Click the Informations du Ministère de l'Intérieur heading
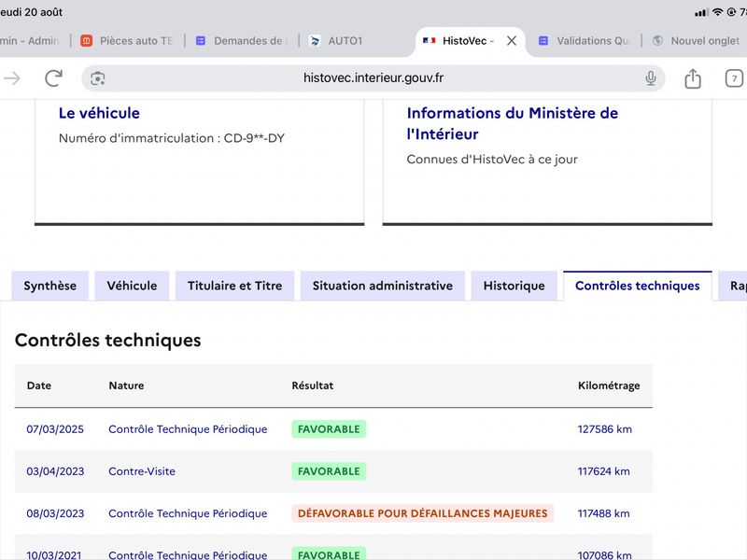747x560 pixels. [x=512, y=124]
